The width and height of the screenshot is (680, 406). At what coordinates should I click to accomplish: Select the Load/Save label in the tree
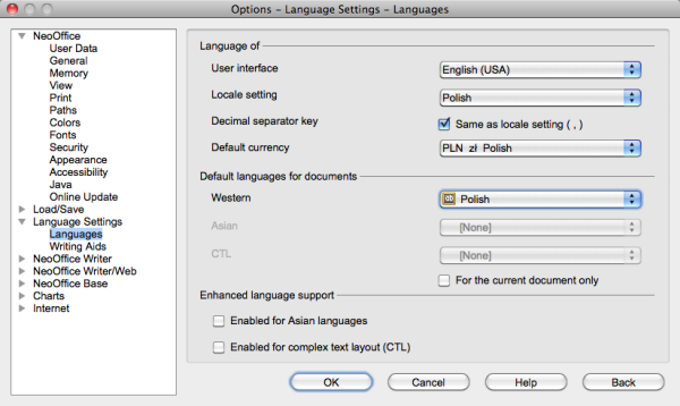pyautogui.click(x=59, y=209)
